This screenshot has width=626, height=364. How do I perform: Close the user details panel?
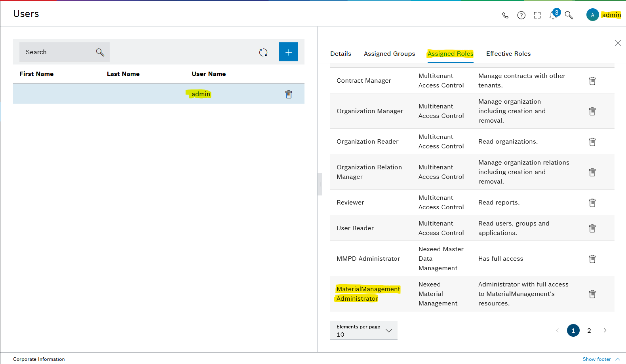[618, 43]
